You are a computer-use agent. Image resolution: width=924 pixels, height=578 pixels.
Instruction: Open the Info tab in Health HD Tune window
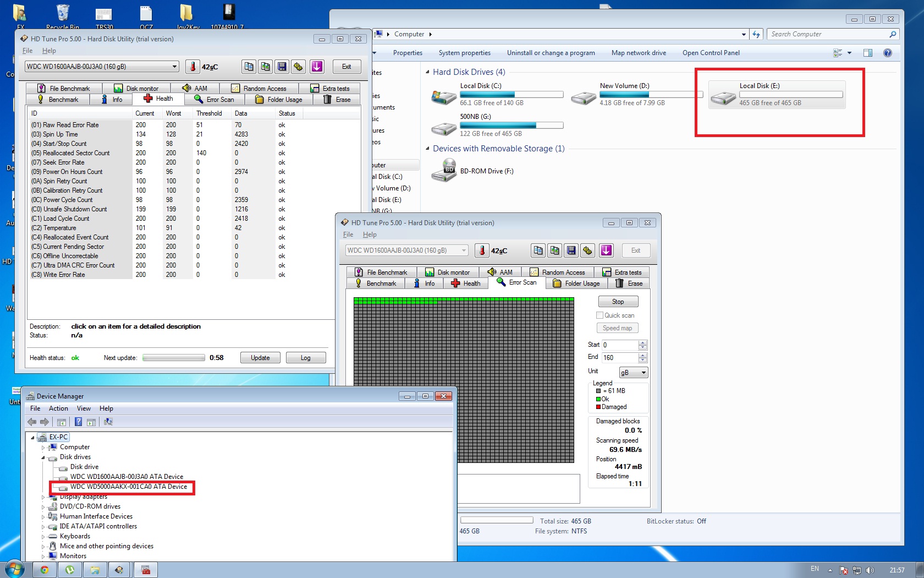(x=112, y=100)
